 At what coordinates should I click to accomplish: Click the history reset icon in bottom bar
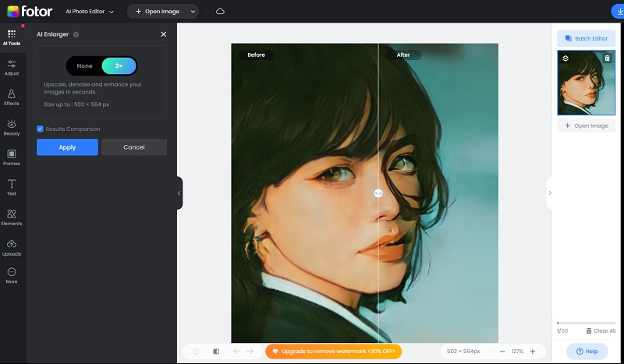coord(196,352)
